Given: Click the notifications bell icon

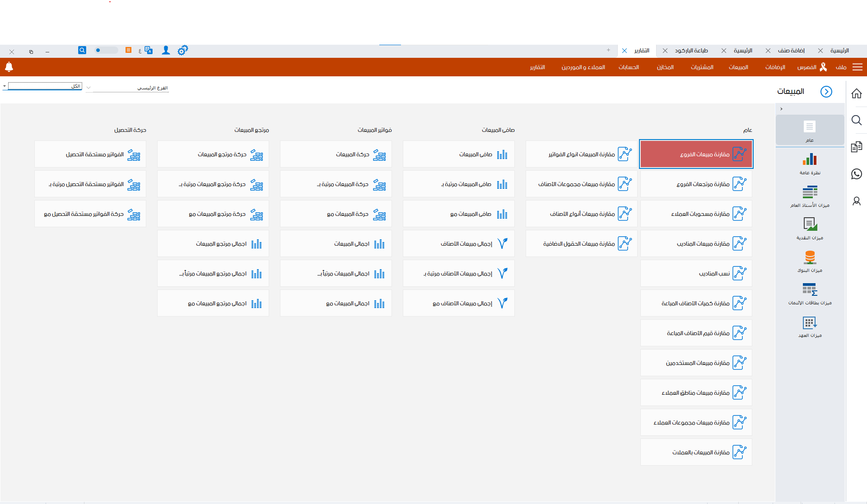Looking at the screenshot, I should [9, 67].
